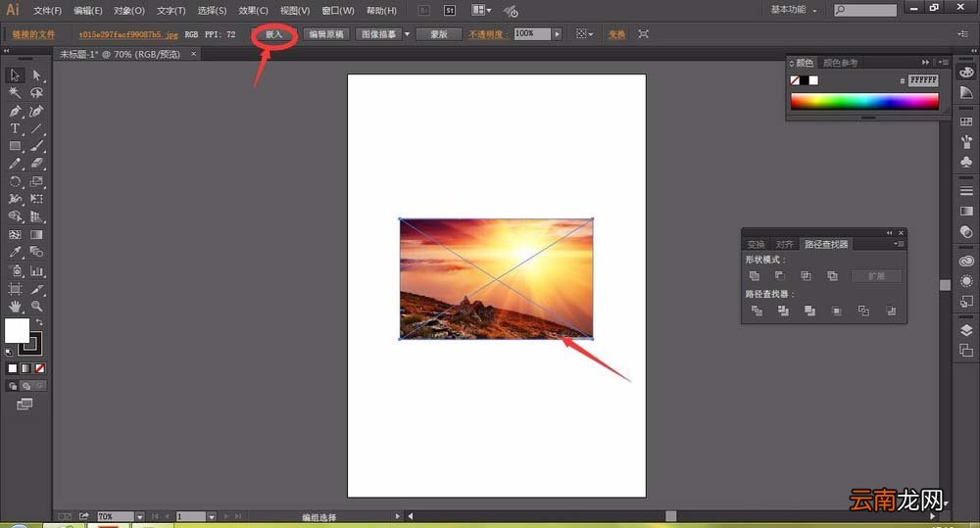Screen dimensions: 980x528
Task: Select the Shape Builder tool
Action: tap(15, 216)
